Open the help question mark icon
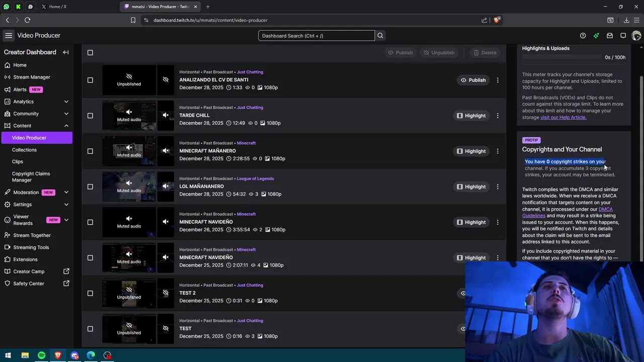This screenshot has height=362, width=644. [x=583, y=36]
